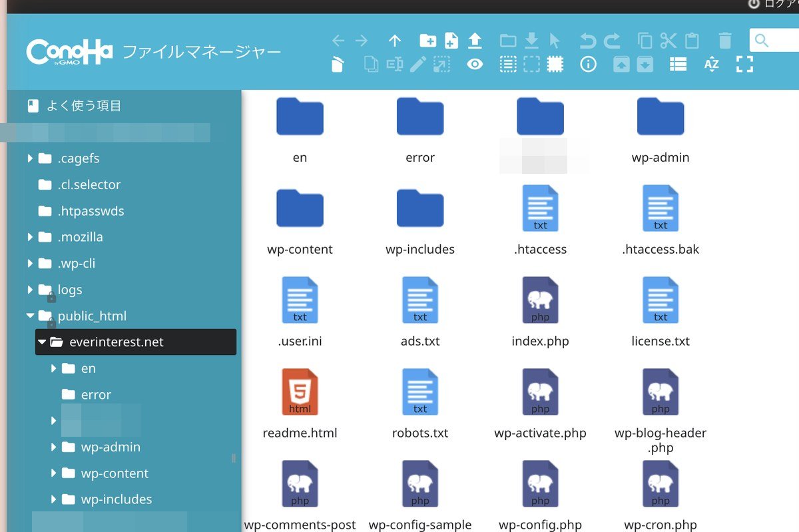799x532 pixels.
Task: Select the readme.html file
Action: (x=300, y=404)
